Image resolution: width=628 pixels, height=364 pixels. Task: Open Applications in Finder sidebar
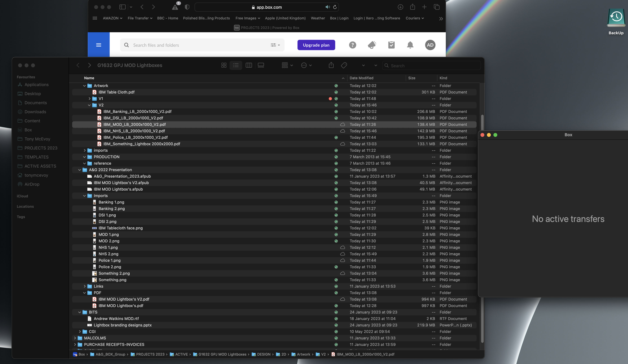[x=36, y=85]
